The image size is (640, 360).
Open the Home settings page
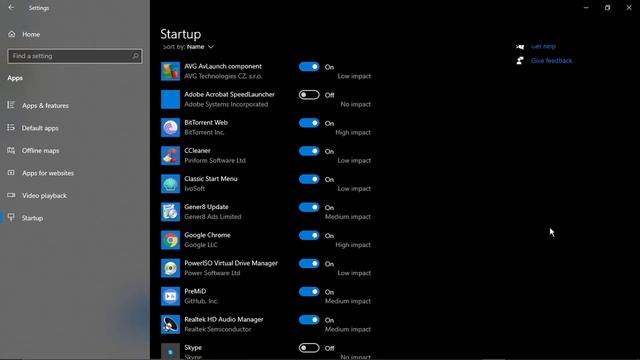31,34
